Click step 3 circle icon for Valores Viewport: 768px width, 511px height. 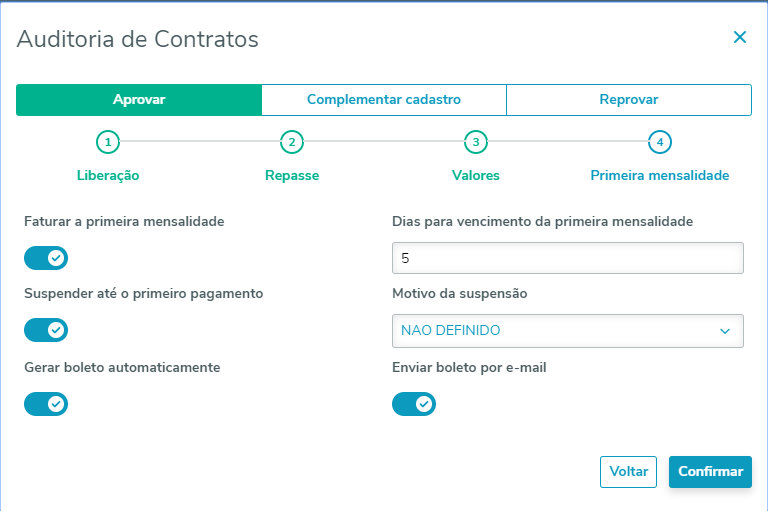pos(476,142)
